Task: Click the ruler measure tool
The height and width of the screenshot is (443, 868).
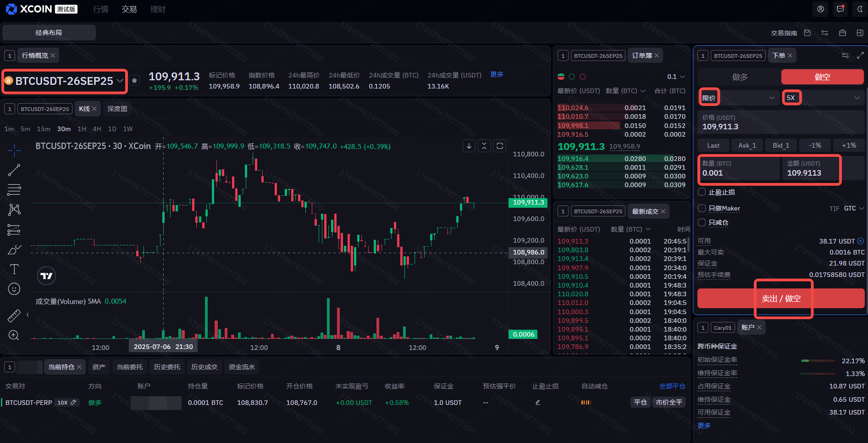Action: pyautogui.click(x=14, y=316)
